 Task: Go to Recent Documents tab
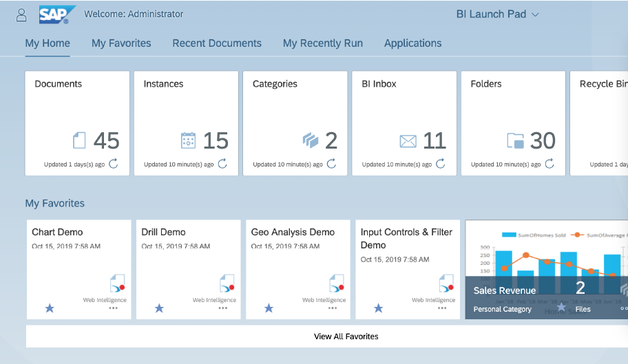tap(217, 43)
